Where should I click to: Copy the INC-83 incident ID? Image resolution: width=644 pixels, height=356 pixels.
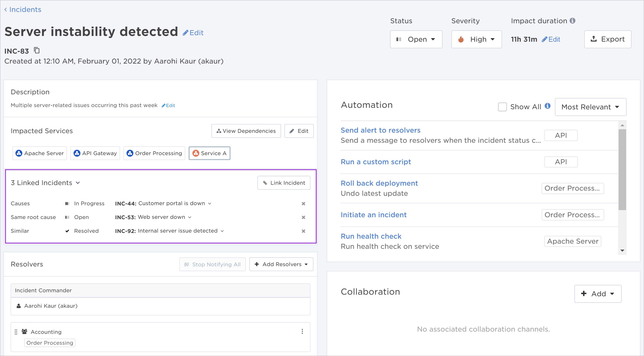click(x=37, y=51)
